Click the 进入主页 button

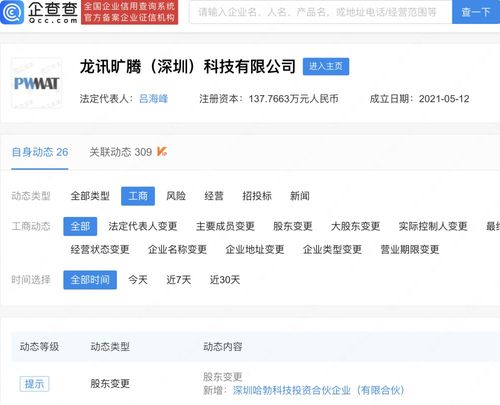pos(326,66)
